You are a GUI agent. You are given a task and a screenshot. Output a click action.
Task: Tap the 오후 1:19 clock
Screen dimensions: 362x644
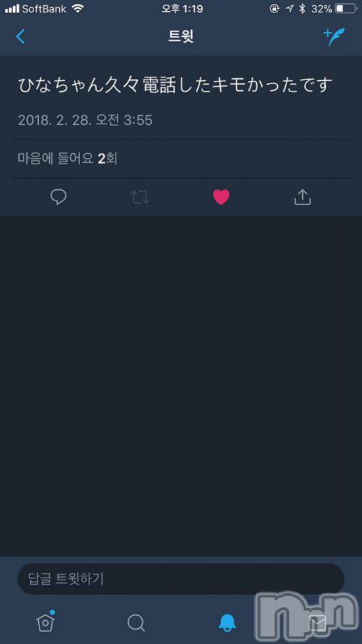[182, 9]
